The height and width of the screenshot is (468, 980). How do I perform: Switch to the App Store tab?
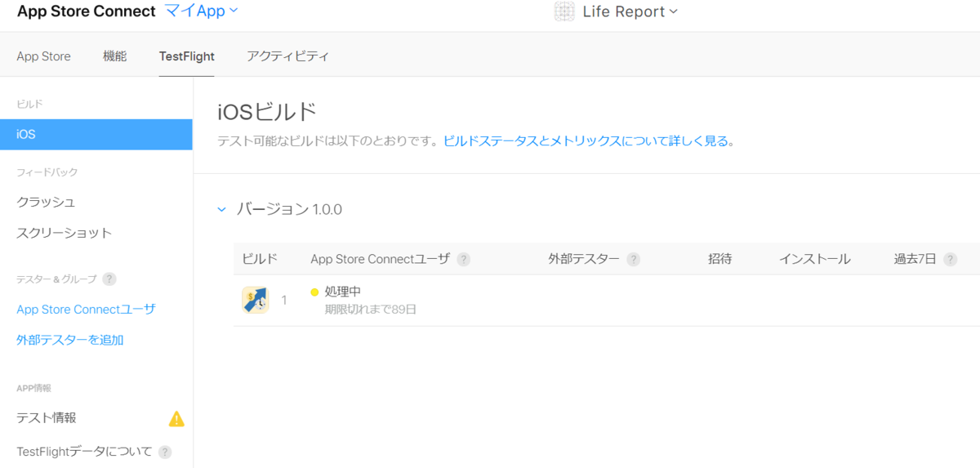[x=43, y=56]
